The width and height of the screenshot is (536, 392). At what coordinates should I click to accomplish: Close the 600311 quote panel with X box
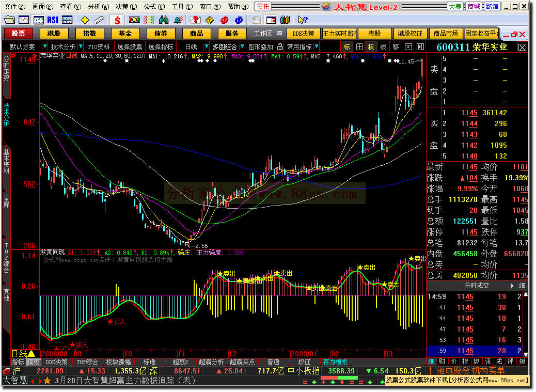pyautogui.click(x=523, y=47)
